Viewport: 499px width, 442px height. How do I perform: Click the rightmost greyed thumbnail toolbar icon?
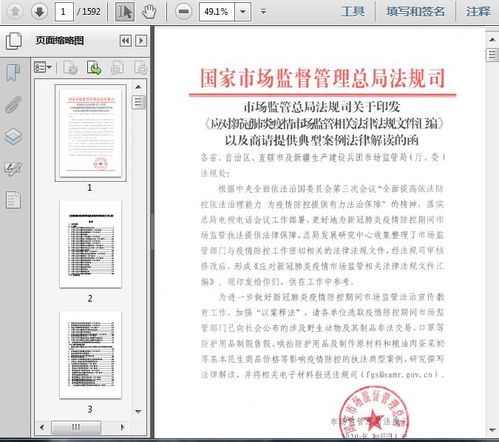tap(140, 68)
